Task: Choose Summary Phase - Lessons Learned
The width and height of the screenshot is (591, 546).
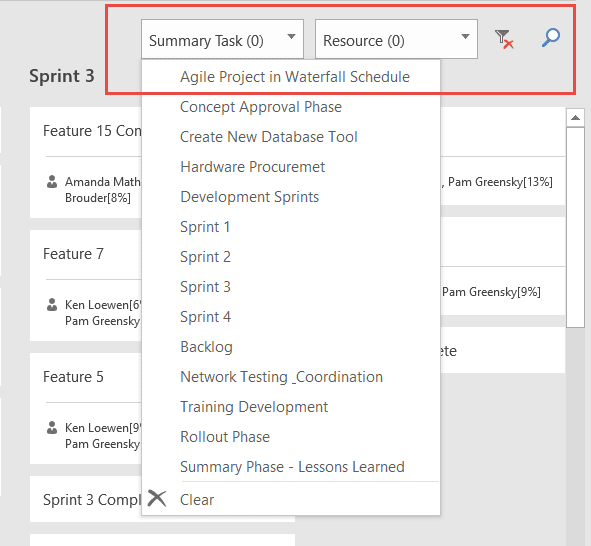Action: tap(291, 467)
